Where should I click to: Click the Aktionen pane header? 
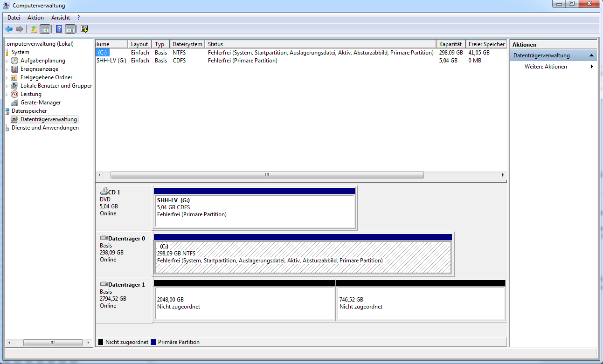554,45
